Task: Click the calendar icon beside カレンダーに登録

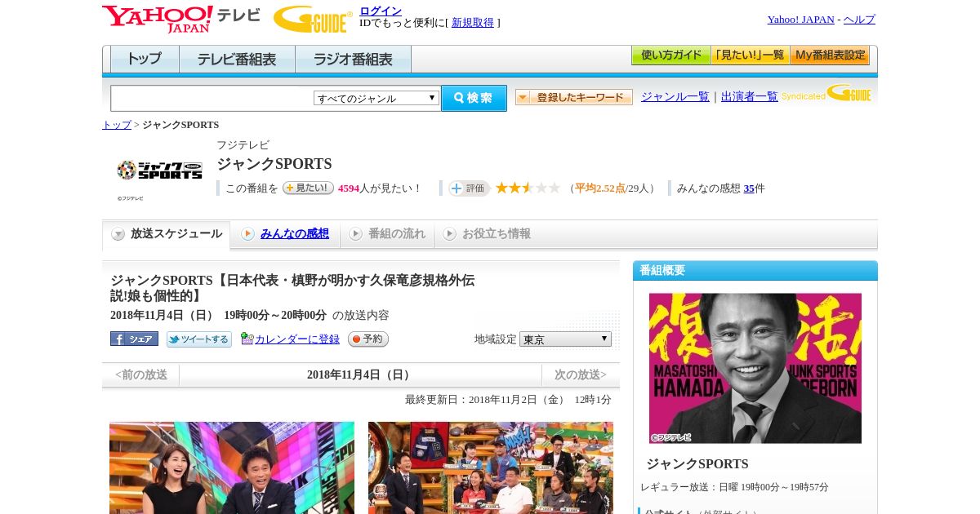Action: coord(247,339)
